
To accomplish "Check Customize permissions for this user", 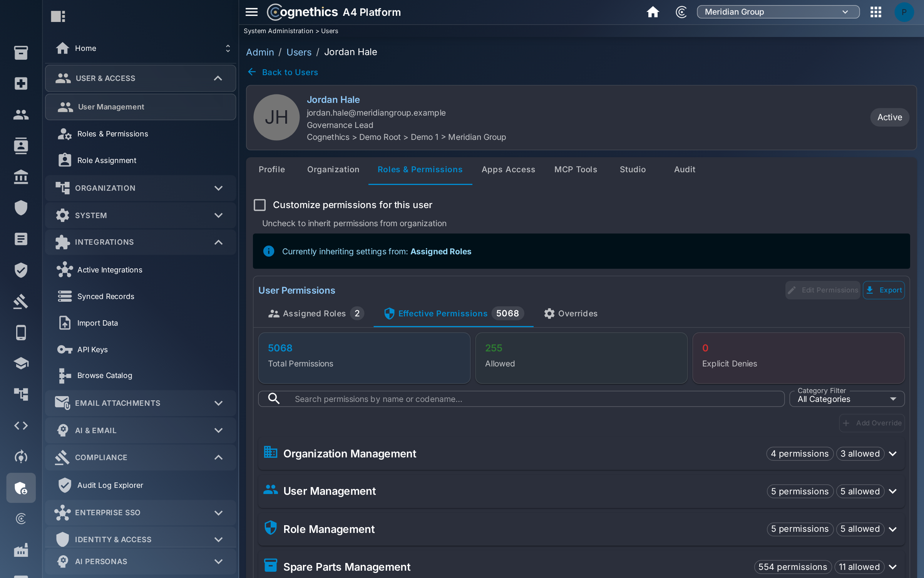I will point(260,205).
